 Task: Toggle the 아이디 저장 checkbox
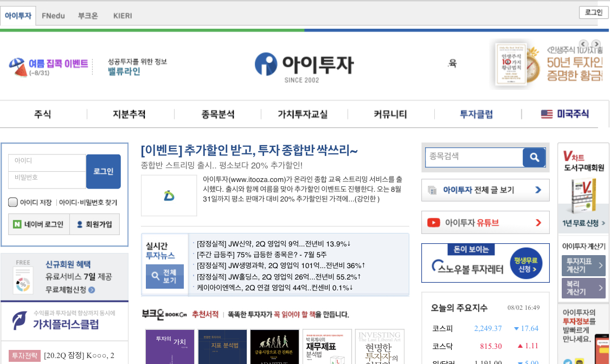coord(13,203)
